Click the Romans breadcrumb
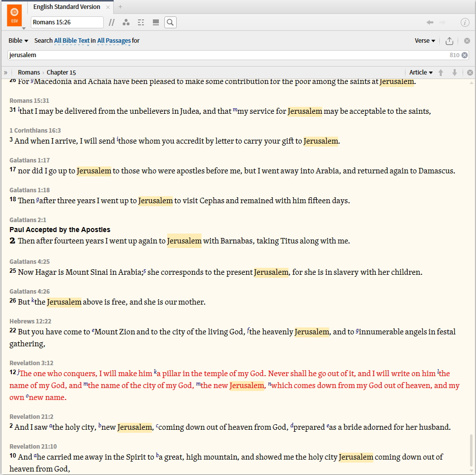The width and height of the screenshot is (476, 475). [x=29, y=73]
